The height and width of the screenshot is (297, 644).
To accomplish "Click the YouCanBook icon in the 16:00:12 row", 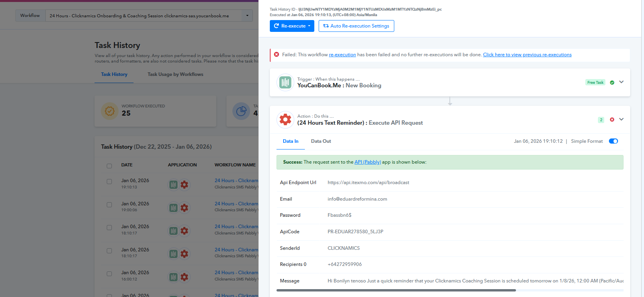I will tap(173, 277).
